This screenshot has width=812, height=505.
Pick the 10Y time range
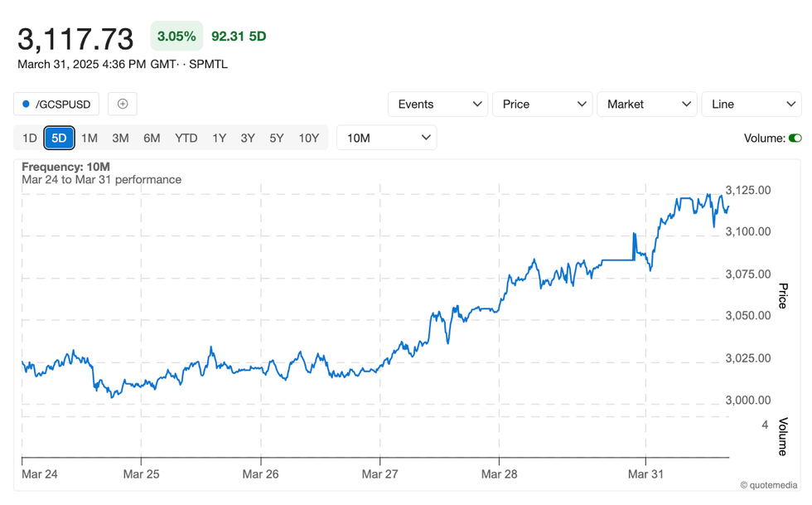pyautogui.click(x=308, y=138)
